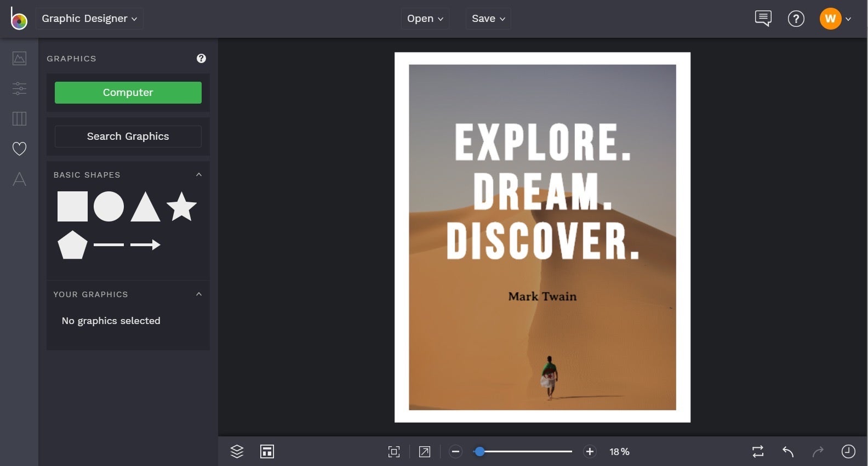Click the undo arrow
The image size is (868, 466).
pyautogui.click(x=788, y=452)
